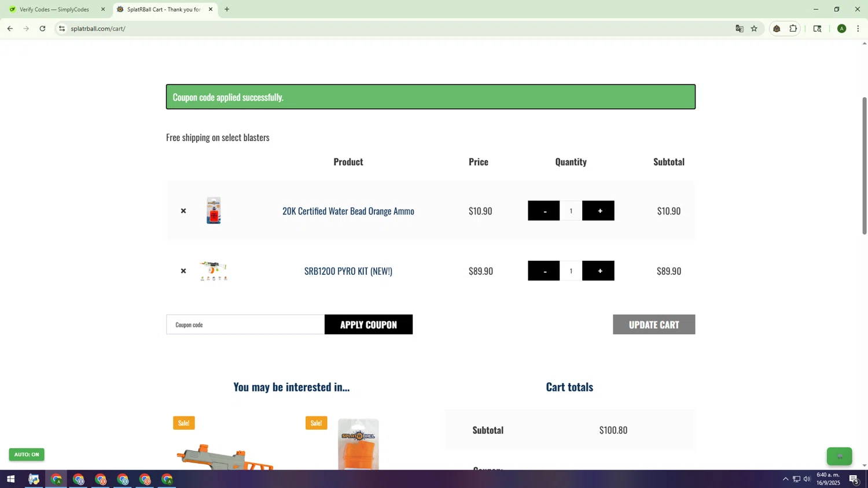
Task: Click the APPLY COUPON button
Action: coord(369,324)
